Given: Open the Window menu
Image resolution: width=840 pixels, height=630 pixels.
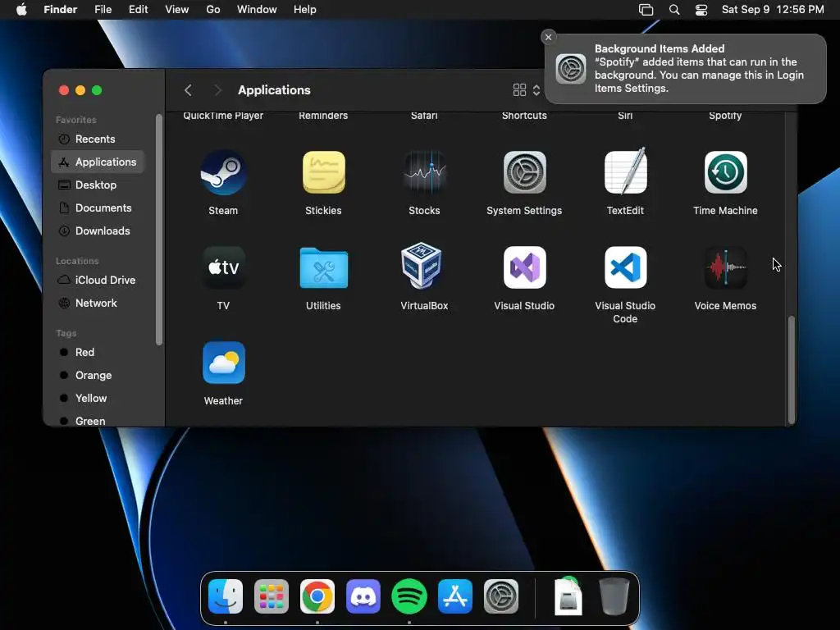Looking at the screenshot, I should point(257,10).
